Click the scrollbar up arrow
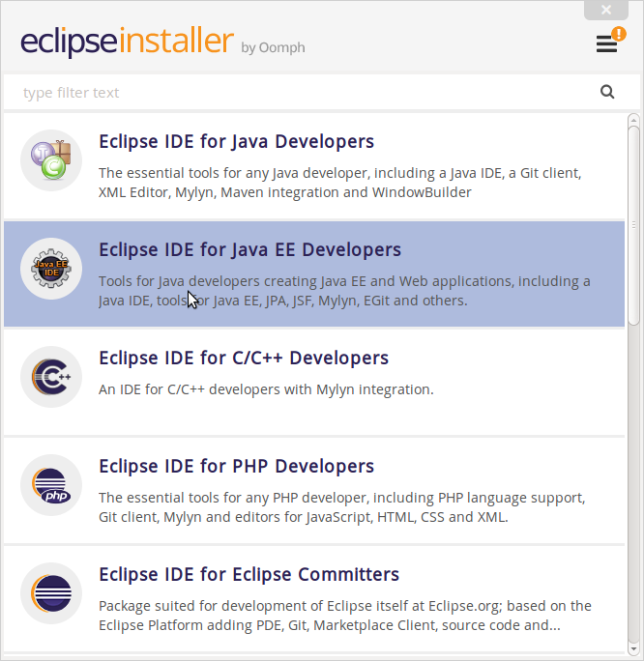 coord(633,120)
